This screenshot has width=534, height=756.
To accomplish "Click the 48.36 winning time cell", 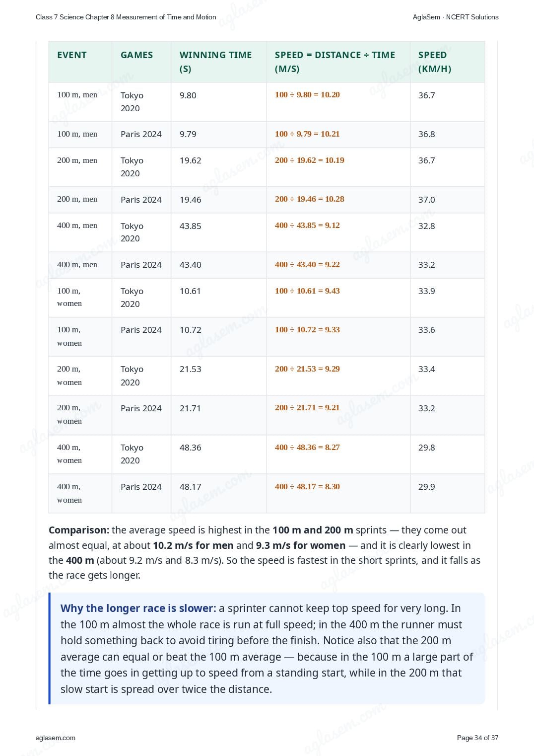I will (191, 448).
